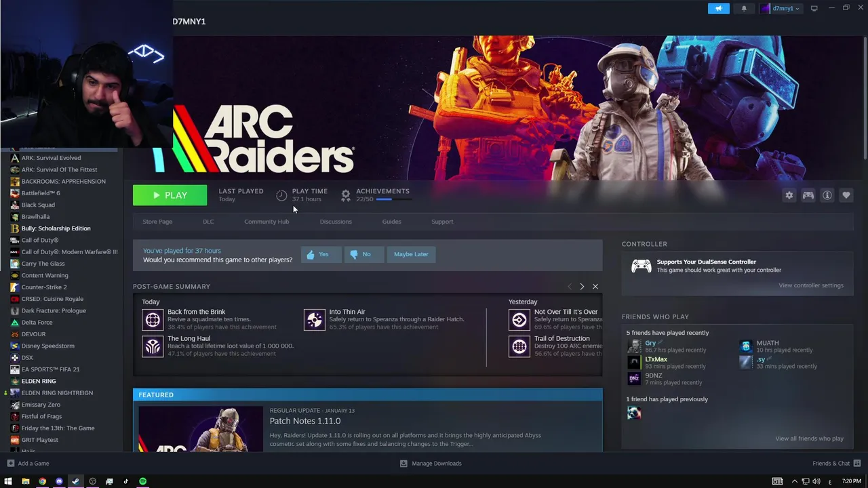
Task: Click the page vertical scrollbar
Action: tap(865, 98)
